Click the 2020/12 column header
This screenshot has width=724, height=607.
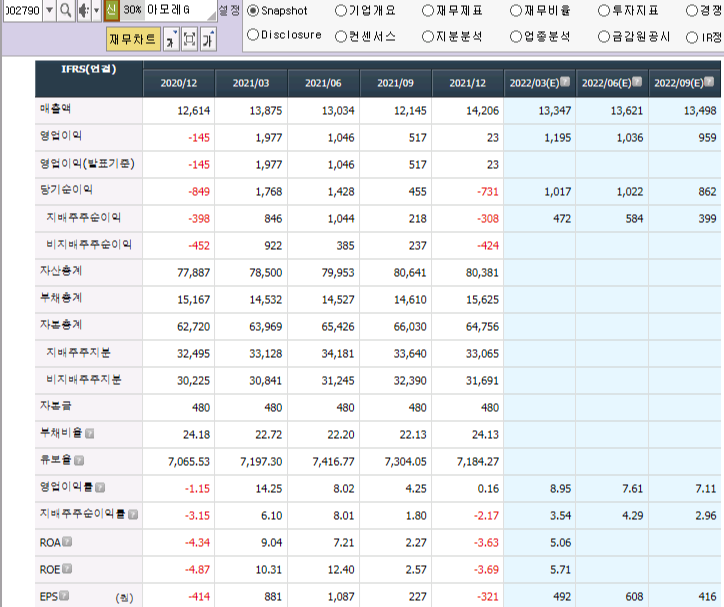[x=179, y=83]
